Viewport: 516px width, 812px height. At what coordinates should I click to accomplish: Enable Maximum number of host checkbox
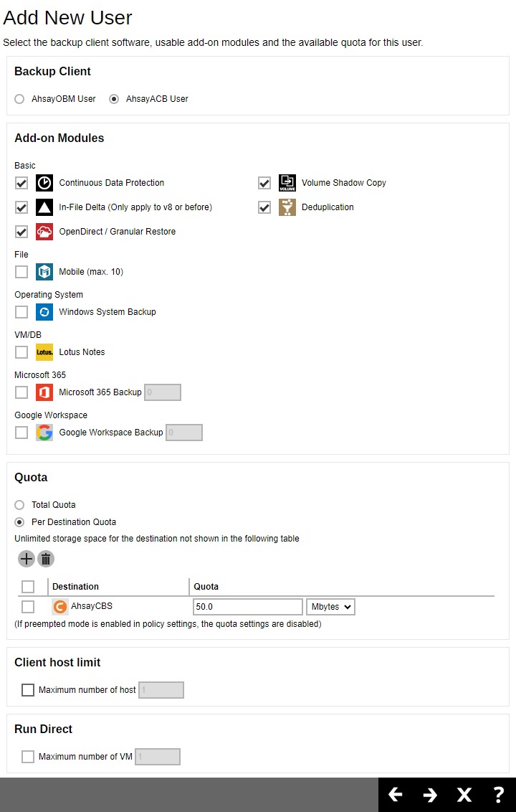(28, 690)
